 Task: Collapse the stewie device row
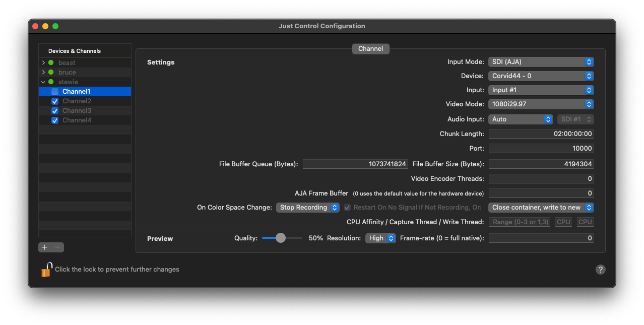point(43,82)
